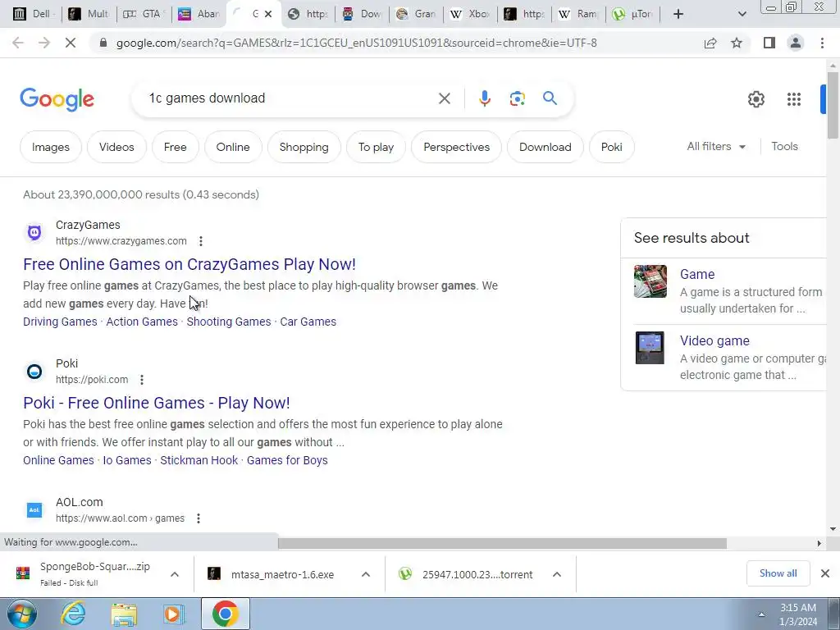The image size is (840, 630).
Task: Open the Google apps grid
Action: point(794,99)
